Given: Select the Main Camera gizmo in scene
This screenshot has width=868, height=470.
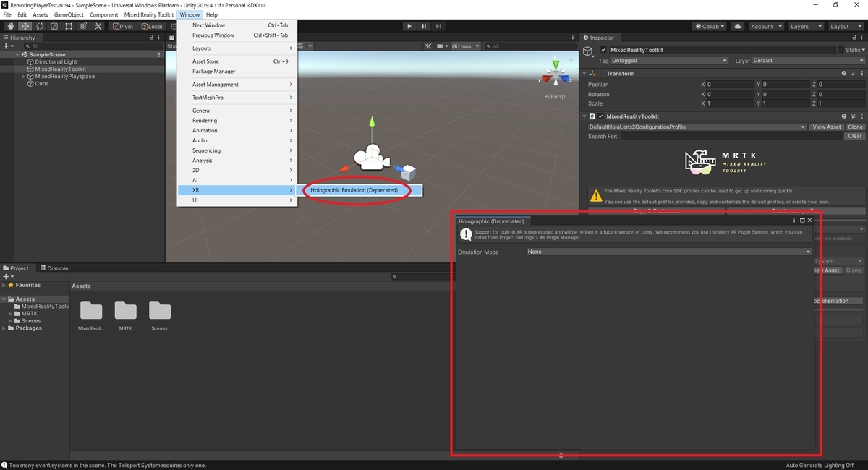Looking at the screenshot, I should 371,157.
